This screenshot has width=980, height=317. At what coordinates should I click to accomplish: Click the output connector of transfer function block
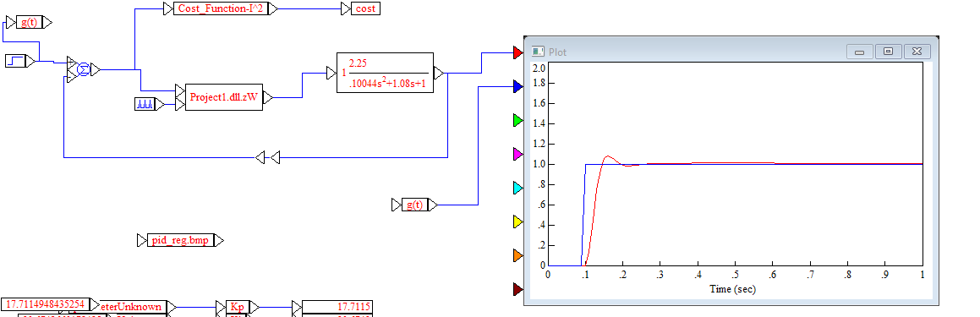click(439, 74)
